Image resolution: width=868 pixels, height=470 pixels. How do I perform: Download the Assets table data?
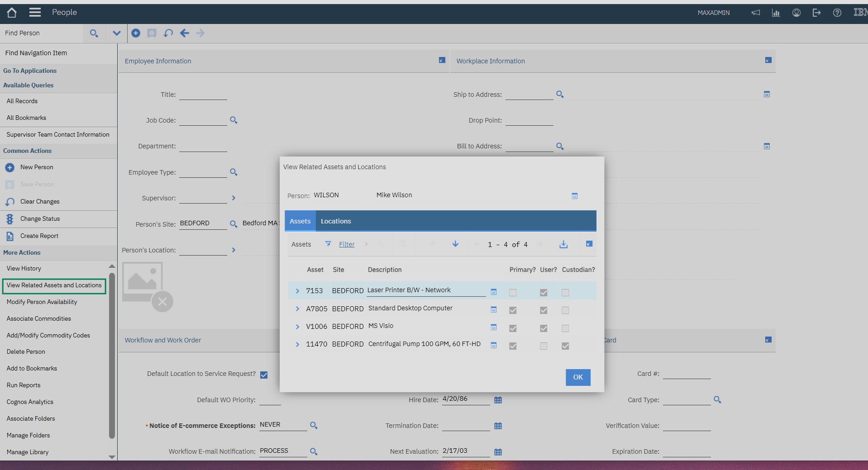pos(563,244)
